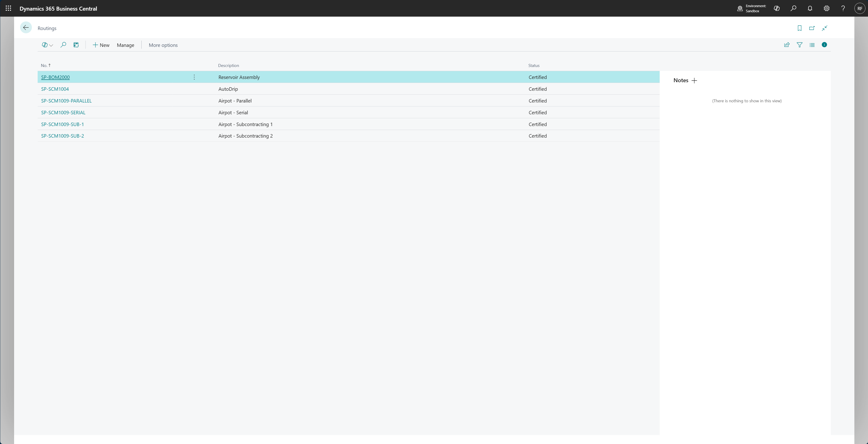The image size is (868, 444).
Task: Show more options for SP-BOM2000 row
Action: pyautogui.click(x=194, y=77)
